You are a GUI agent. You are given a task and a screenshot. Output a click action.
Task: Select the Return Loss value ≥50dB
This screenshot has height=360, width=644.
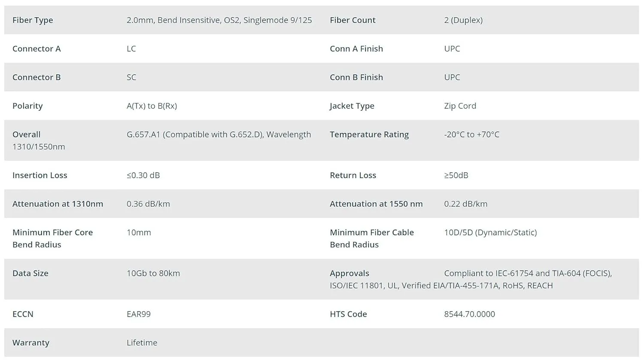click(456, 175)
